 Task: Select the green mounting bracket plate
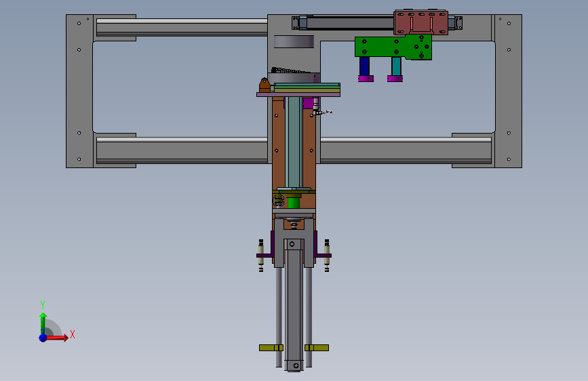click(393, 47)
